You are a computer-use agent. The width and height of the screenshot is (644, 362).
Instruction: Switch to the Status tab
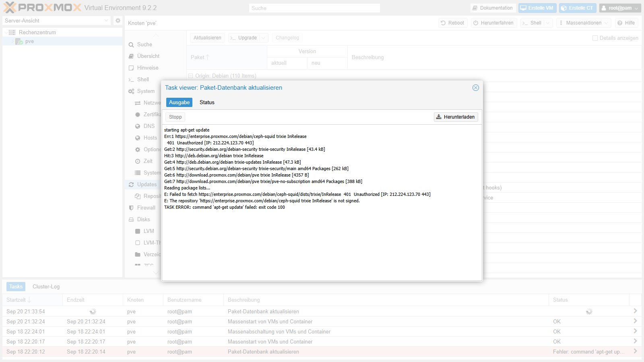(x=207, y=103)
